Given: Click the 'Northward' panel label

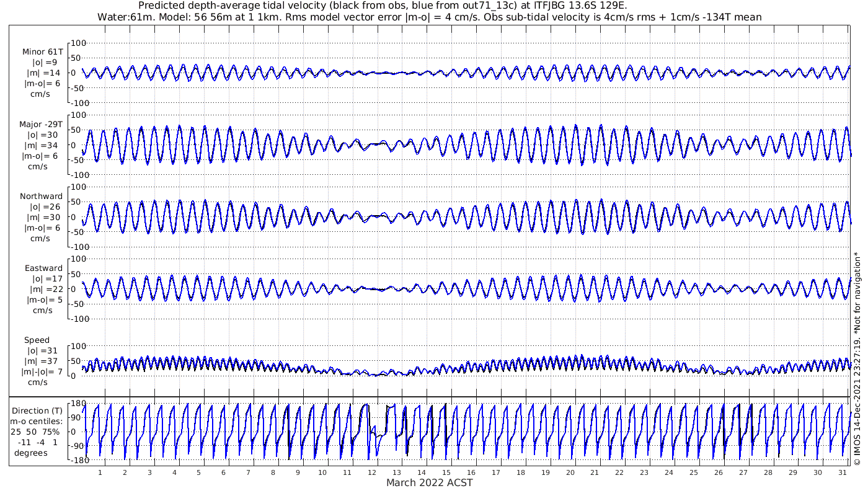Looking at the screenshot, I should [x=42, y=197].
